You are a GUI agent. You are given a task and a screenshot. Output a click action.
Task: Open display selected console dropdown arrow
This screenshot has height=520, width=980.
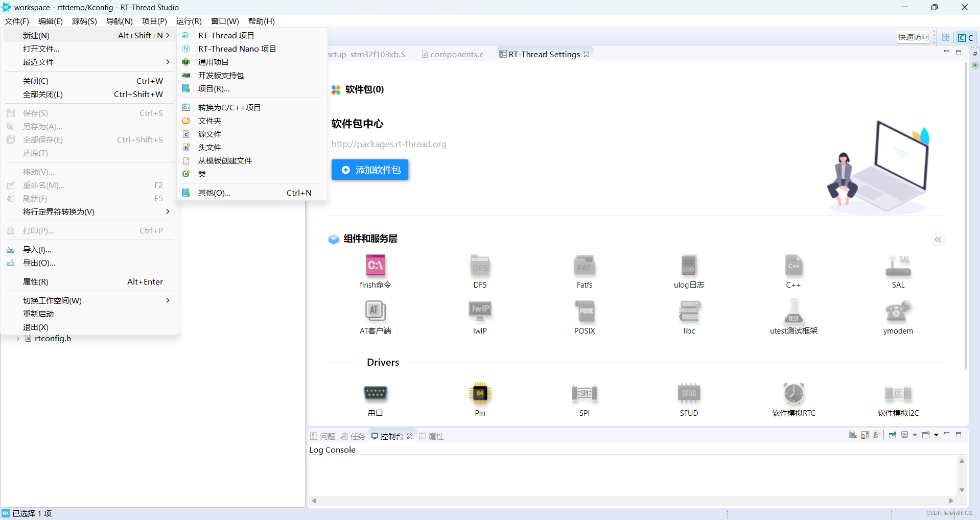(915, 435)
